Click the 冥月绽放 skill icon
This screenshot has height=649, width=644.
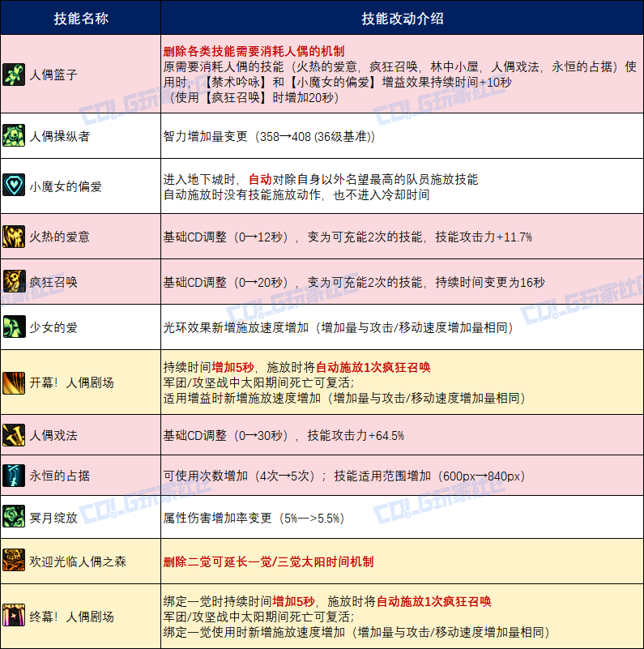coord(14,516)
